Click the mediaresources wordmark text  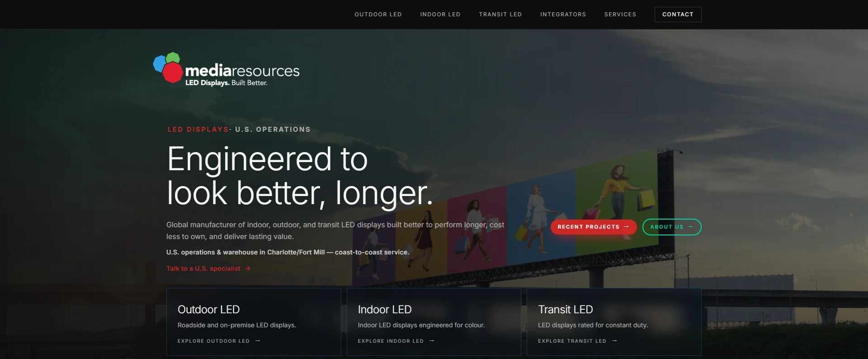pyautogui.click(x=242, y=71)
